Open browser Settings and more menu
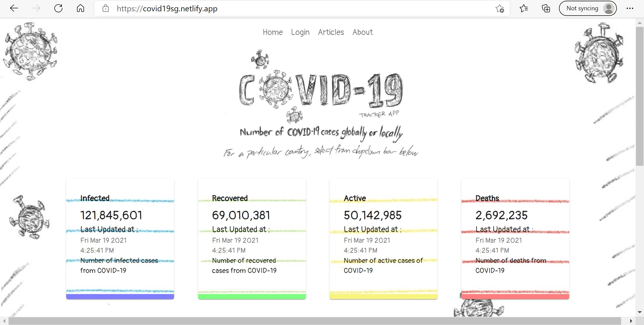The height and width of the screenshot is (325, 644). pos(630,8)
